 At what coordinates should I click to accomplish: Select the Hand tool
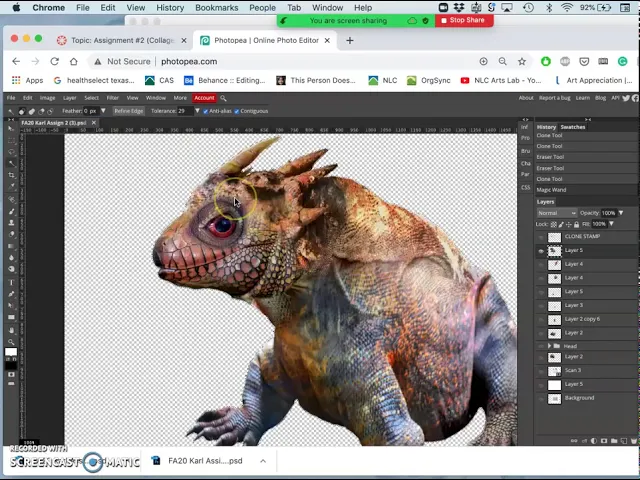[11, 330]
